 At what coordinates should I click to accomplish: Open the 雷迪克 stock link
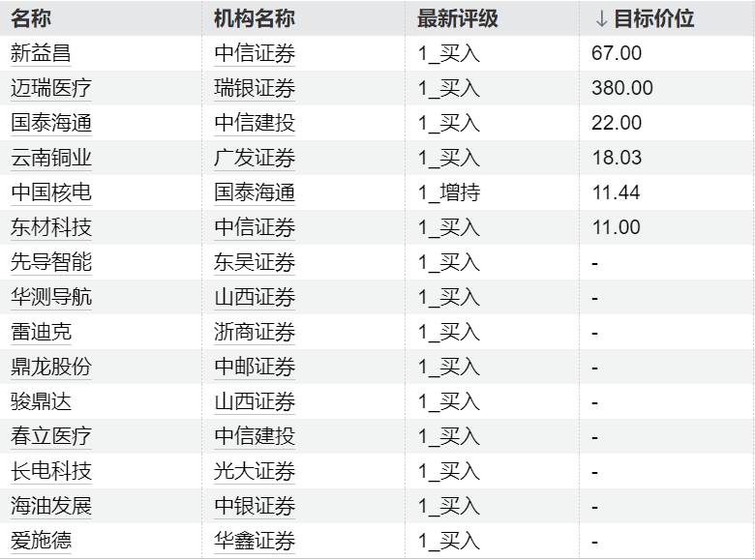pyautogui.click(x=41, y=332)
